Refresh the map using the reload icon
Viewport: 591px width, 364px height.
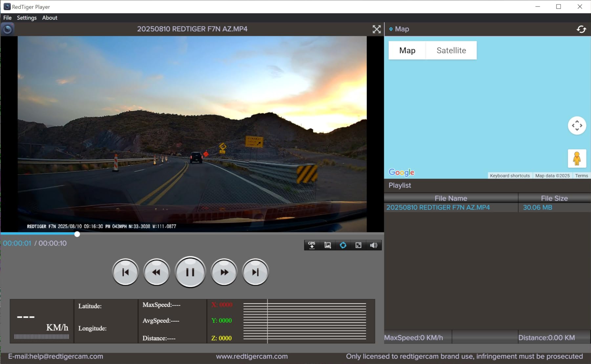[x=581, y=29]
